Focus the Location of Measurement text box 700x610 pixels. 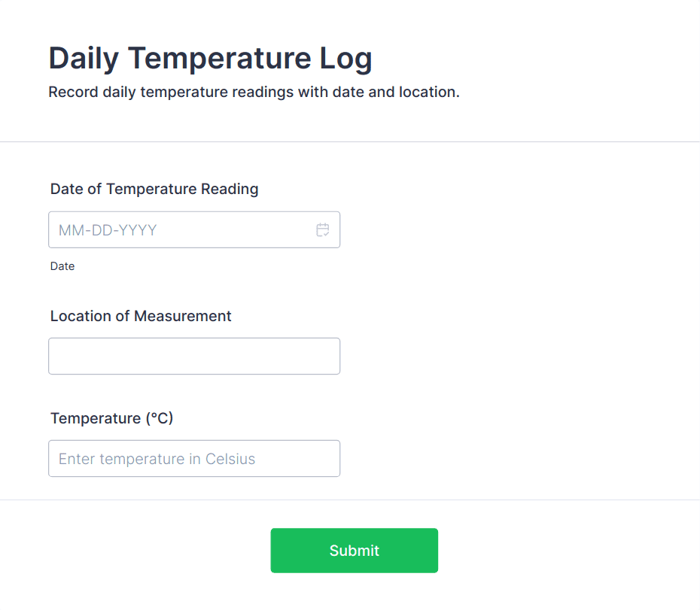pos(194,357)
